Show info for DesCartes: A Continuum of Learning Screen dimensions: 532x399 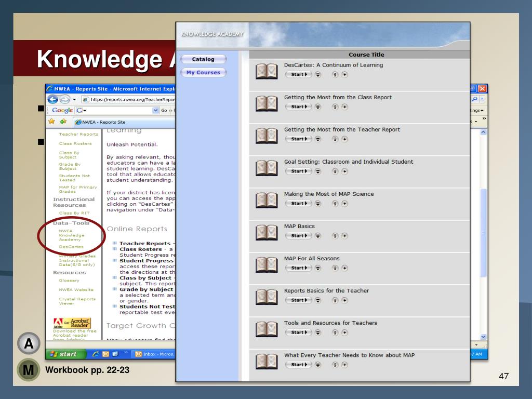pos(335,75)
